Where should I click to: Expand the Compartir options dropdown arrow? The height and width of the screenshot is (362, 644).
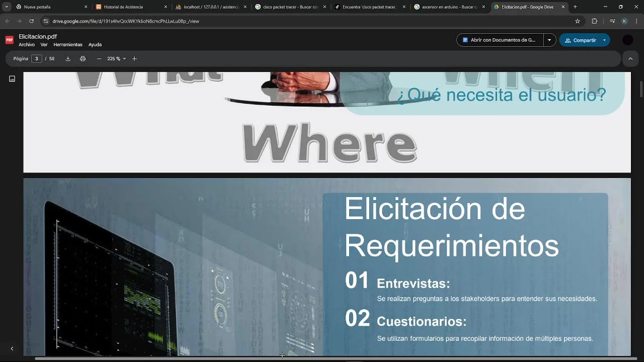pos(604,40)
